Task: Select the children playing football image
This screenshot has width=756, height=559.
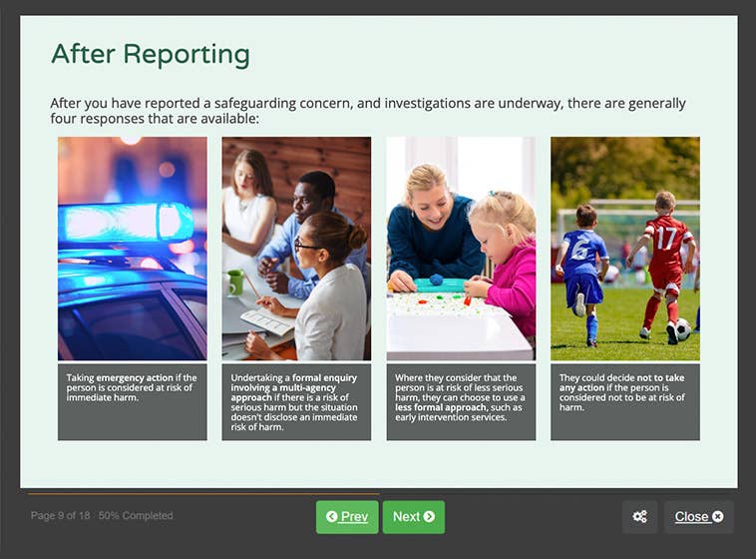Action: 625,248
